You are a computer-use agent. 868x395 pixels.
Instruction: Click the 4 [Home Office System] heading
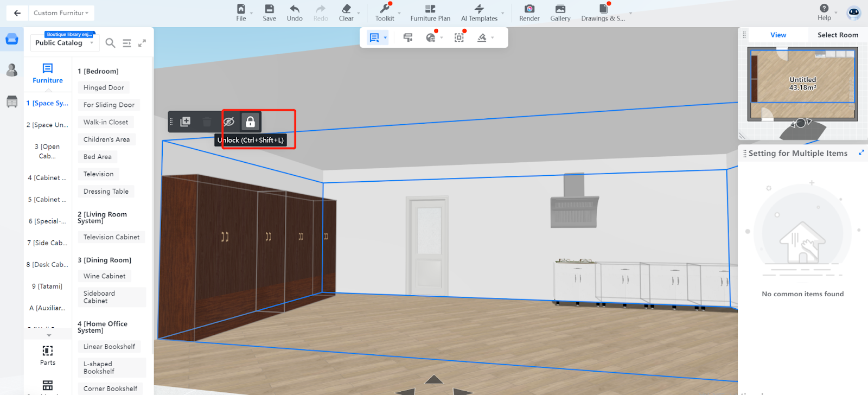click(103, 327)
